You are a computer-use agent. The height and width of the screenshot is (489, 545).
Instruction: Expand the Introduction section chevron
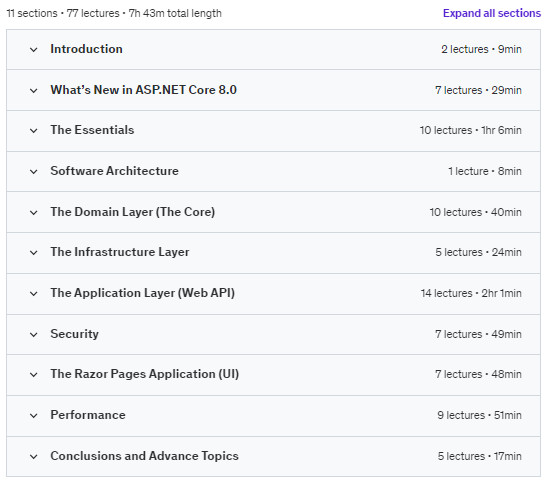[34, 50]
